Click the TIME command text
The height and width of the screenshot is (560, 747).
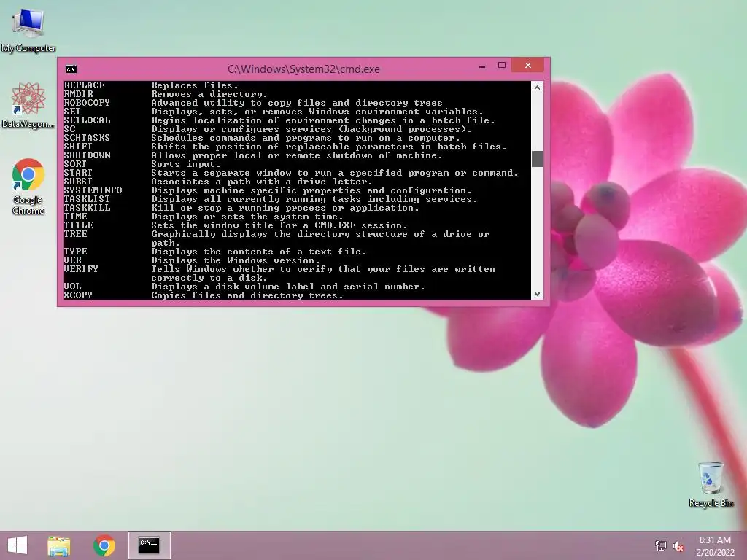click(75, 217)
